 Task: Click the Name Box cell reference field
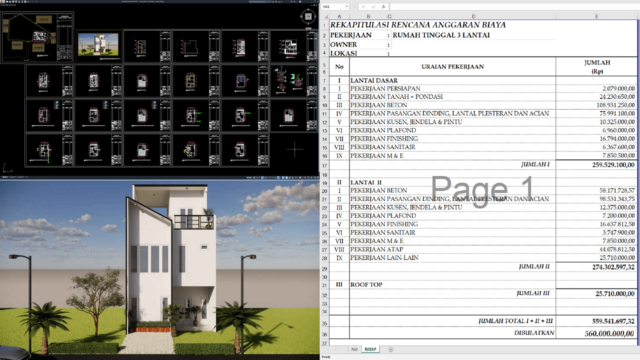click(333, 7)
